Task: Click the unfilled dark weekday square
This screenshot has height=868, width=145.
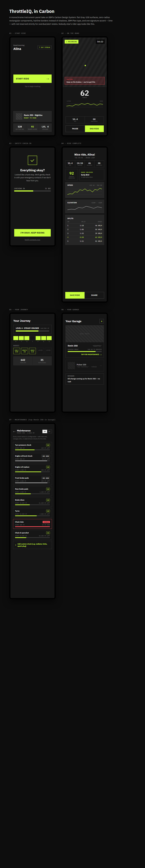Action: point(32,338)
